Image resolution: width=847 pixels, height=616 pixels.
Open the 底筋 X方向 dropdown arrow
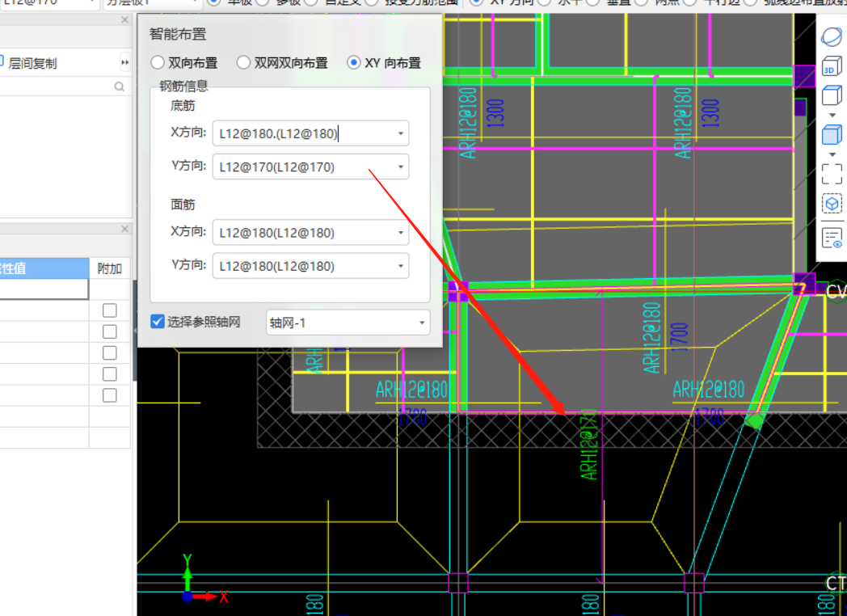[401, 133]
